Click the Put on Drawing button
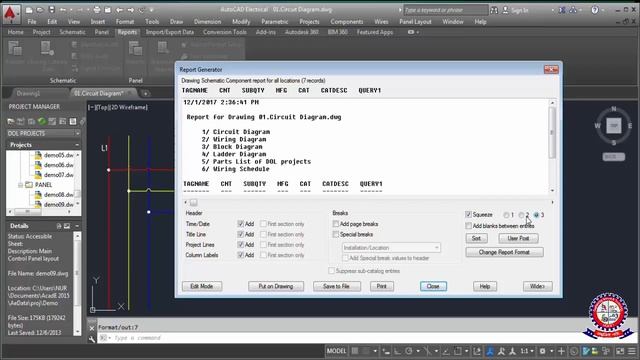The height and width of the screenshot is (360, 640). (x=276, y=286)
